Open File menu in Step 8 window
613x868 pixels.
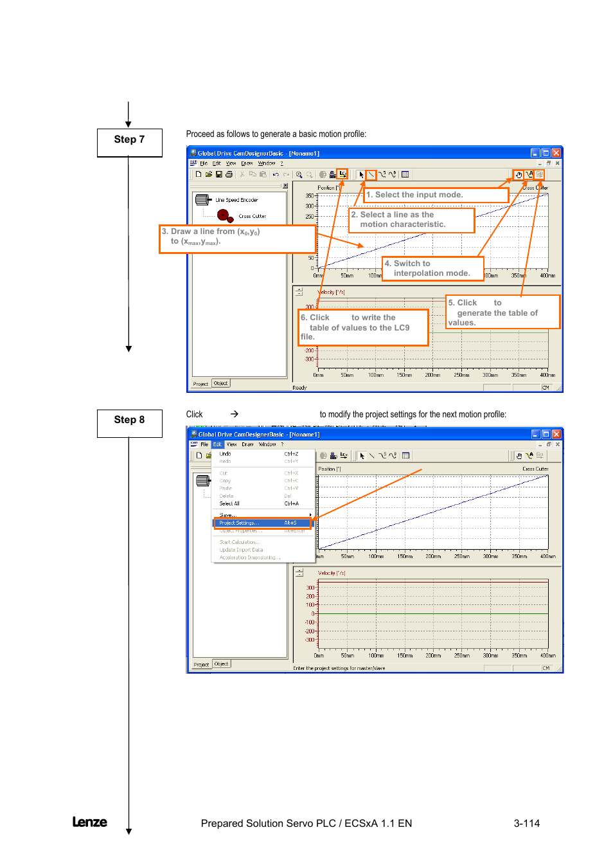[x=204, y=444]
